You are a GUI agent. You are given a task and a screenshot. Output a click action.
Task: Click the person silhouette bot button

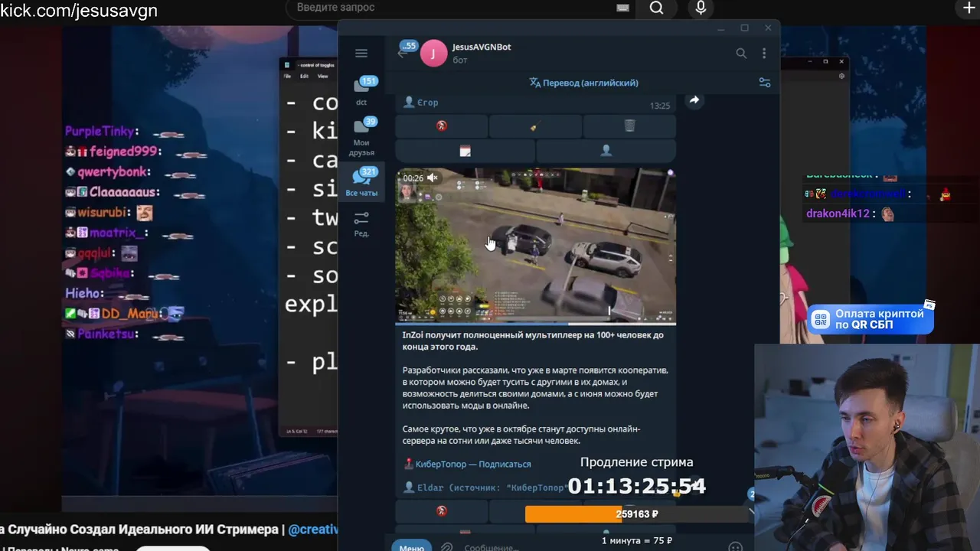pos(606,151)
